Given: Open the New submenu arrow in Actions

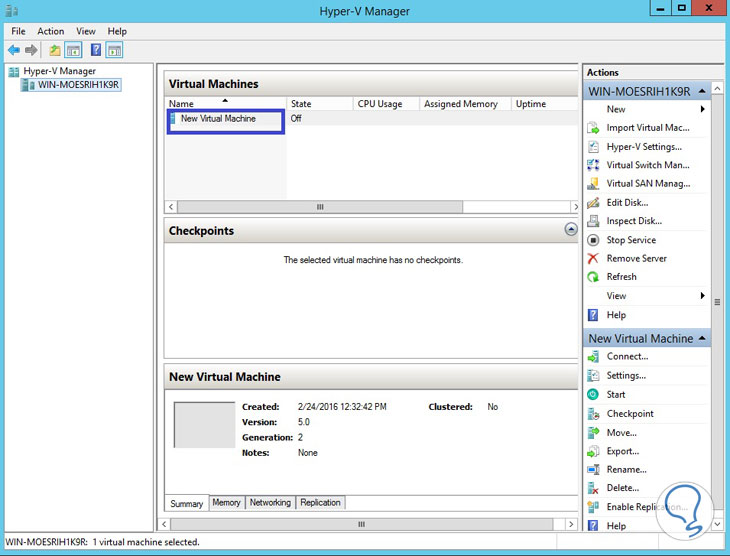Looking at the screenshot, I should [703, 109].
